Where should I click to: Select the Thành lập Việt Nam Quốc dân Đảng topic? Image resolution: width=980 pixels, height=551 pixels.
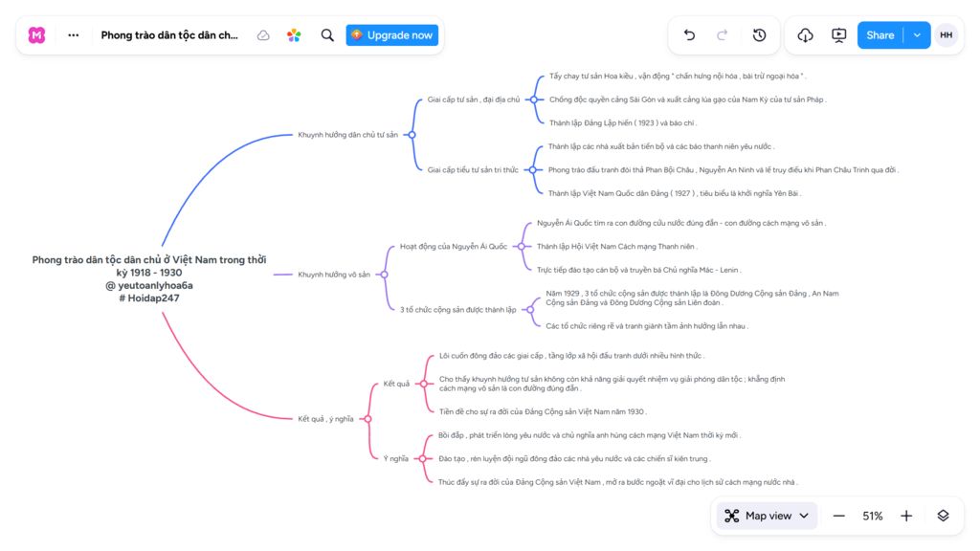(675, 193)
